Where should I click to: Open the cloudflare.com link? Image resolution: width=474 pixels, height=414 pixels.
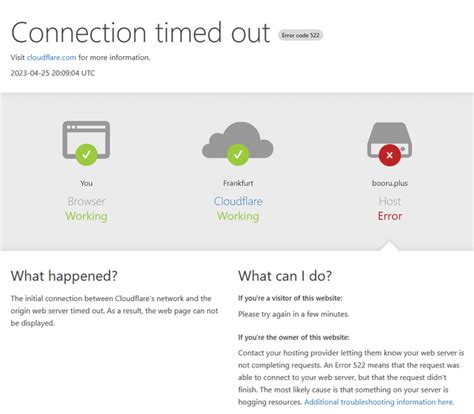(x=51, y=57)
